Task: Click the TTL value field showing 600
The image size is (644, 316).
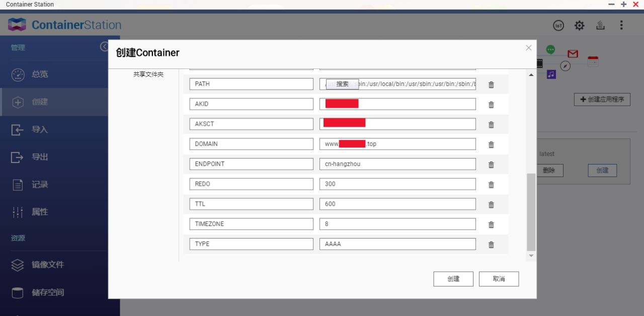Action: click(397, 204)
